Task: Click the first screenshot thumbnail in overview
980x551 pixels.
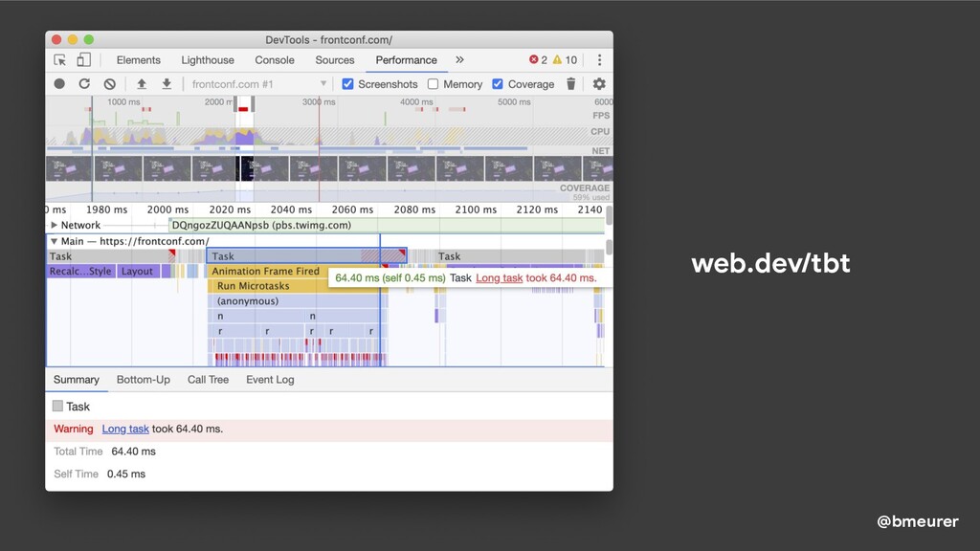Action: point(69,168)
